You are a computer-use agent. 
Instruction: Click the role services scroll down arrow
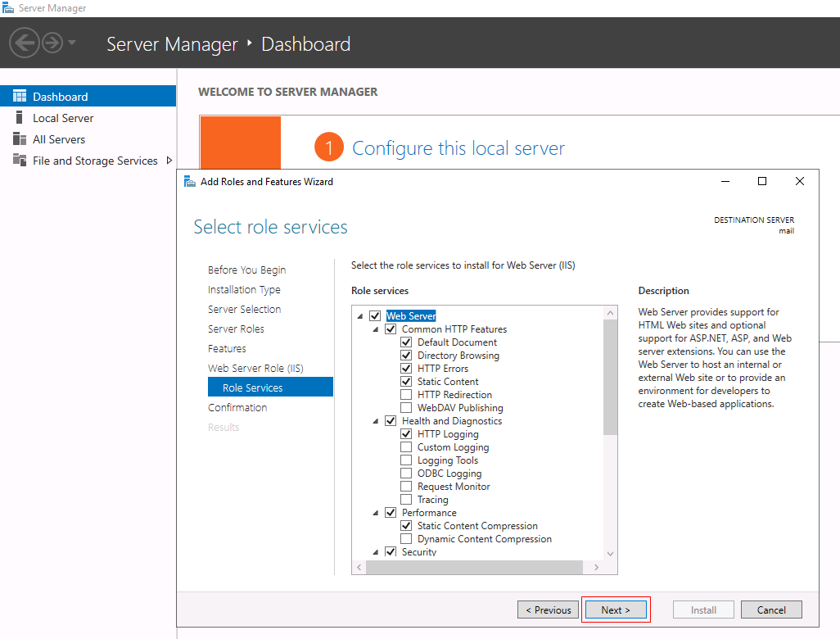[610, 554]
